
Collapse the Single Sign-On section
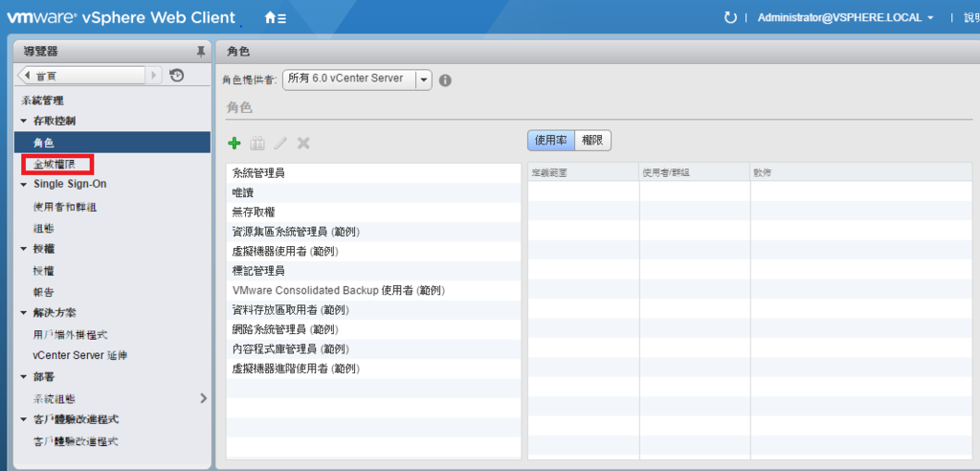tap(24, 185)
